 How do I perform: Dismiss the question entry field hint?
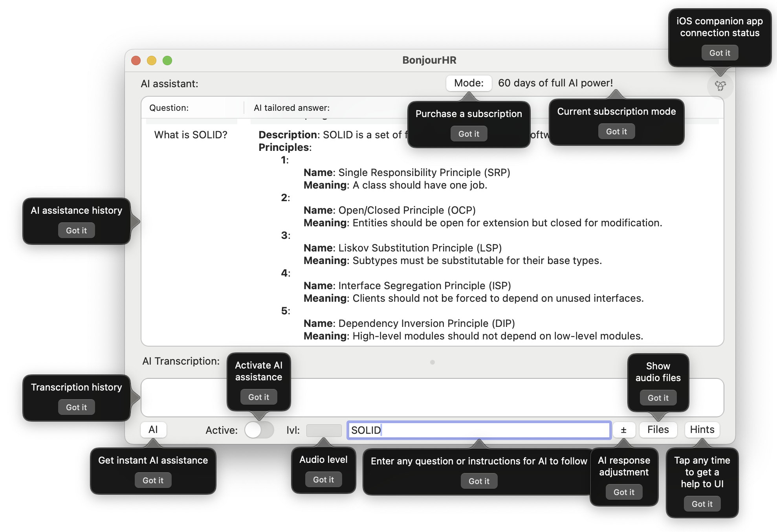point(479,481)
